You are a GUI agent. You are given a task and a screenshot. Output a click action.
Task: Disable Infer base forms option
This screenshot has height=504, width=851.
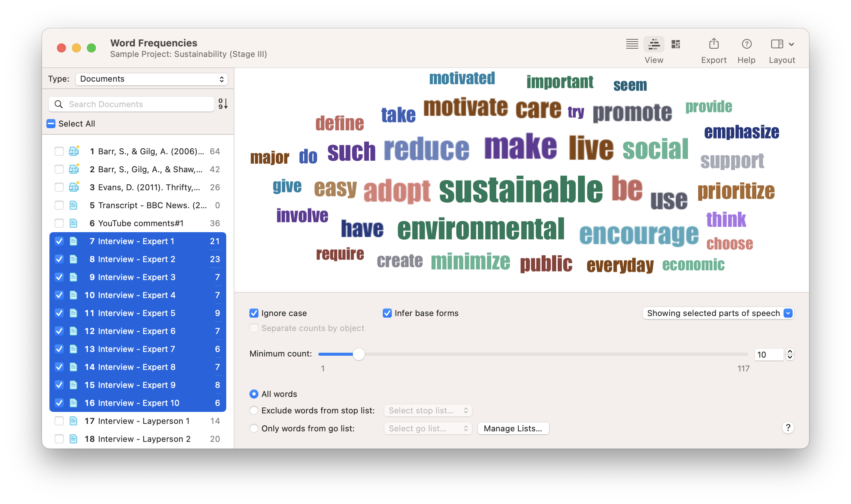coord(387,313)
